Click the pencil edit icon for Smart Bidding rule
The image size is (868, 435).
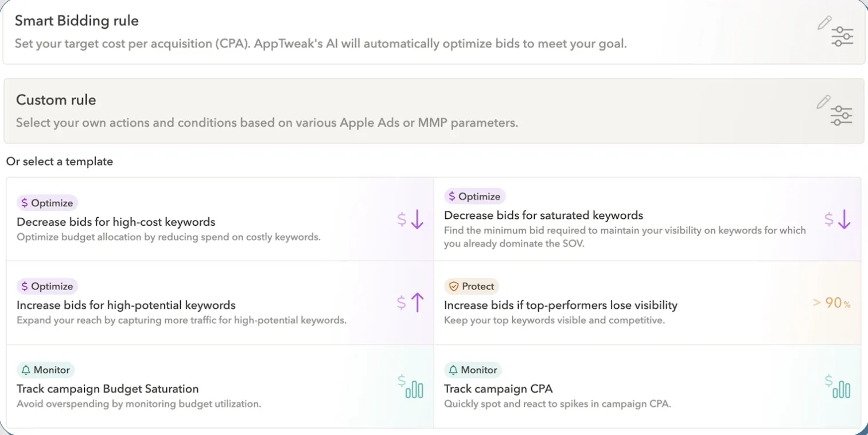click(824, 22)
